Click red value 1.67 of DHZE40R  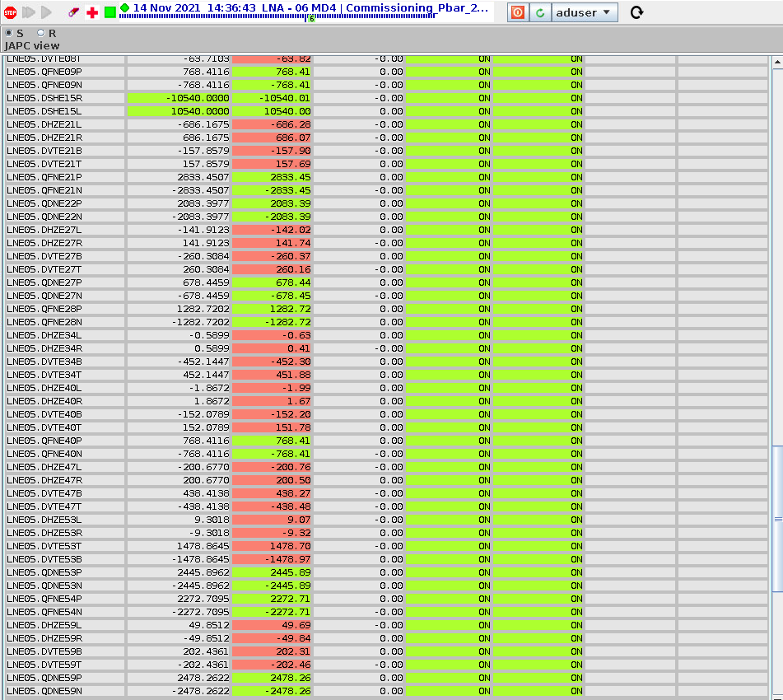pos(272,401)
